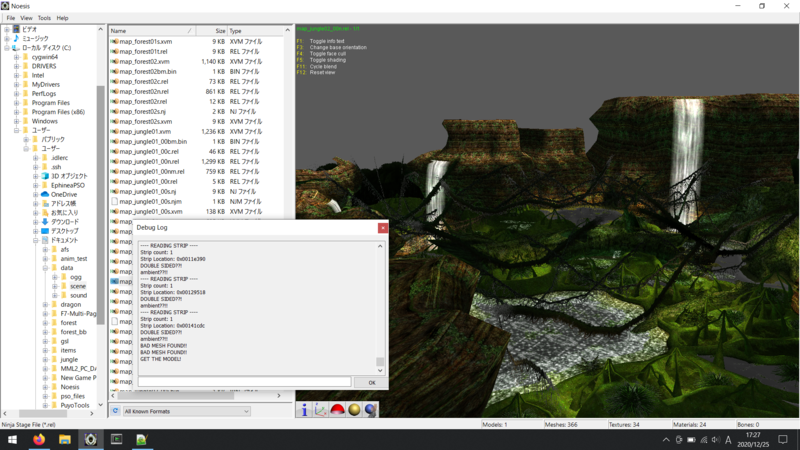Select the 3D オブジェクト folder in tree
The image size is (800, 450).
(x=69, y=176)
